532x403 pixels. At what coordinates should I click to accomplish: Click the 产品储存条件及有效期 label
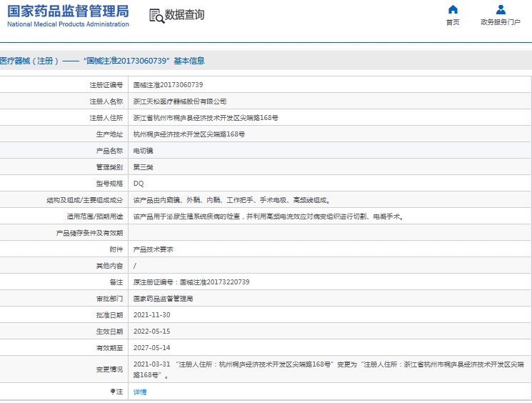click(89, 233)
